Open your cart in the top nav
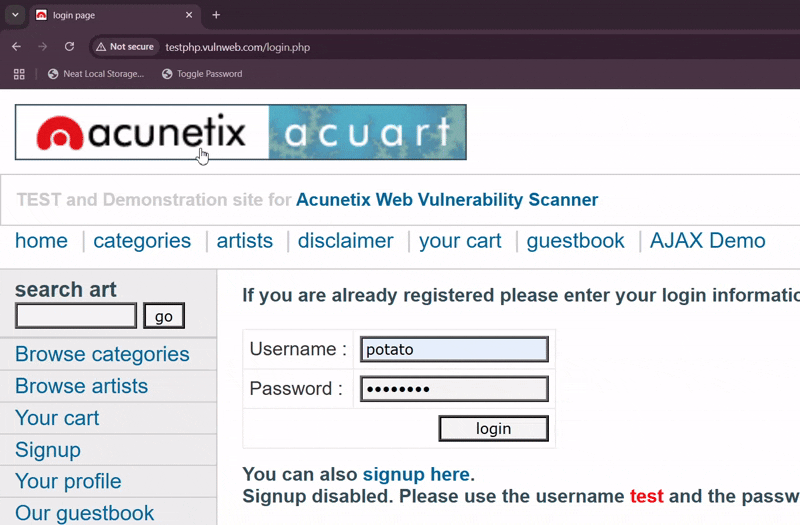Viewport: 800px width, 525px height. pos(460,240)
